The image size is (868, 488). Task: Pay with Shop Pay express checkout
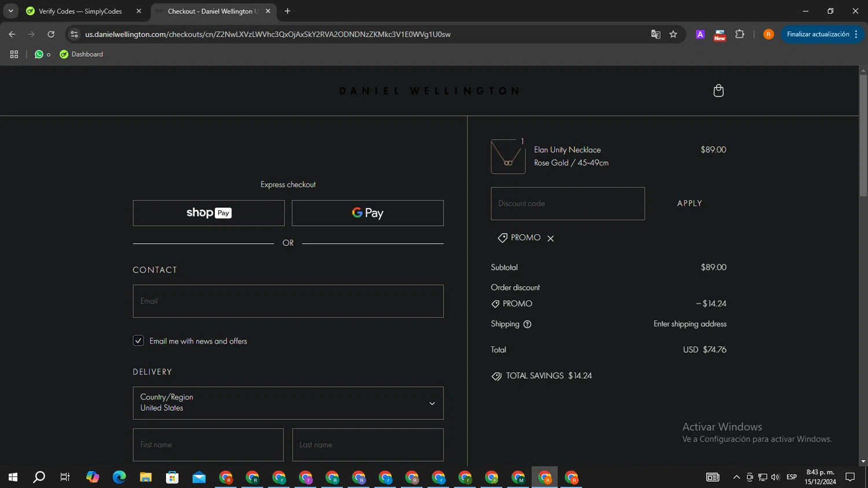(x=209, y=213)
